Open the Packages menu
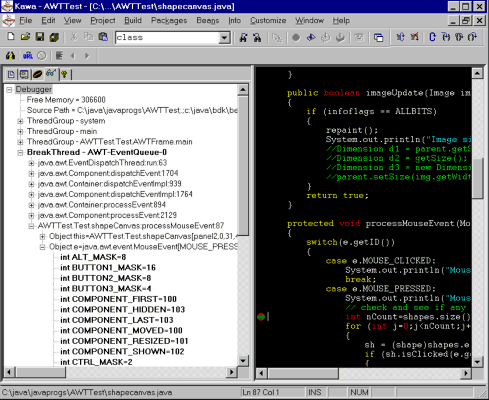 pyautogui.click(x=169, y=21)
